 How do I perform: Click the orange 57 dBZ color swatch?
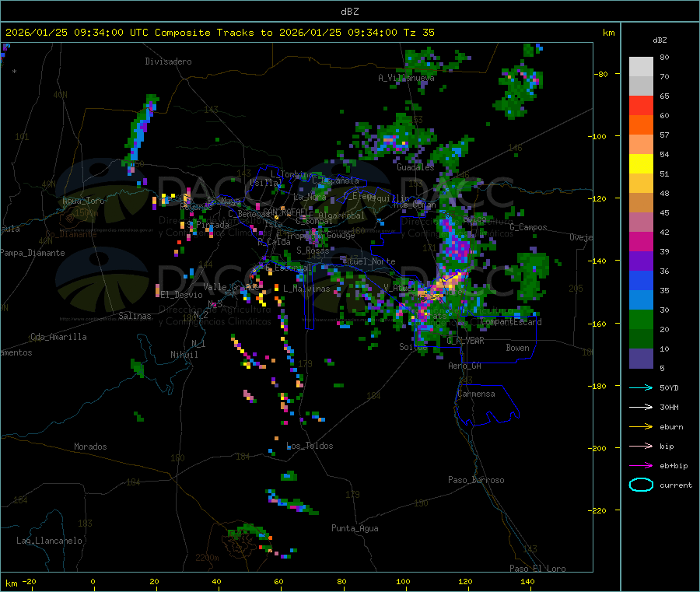pyautogui.click(x=641, y=125)
